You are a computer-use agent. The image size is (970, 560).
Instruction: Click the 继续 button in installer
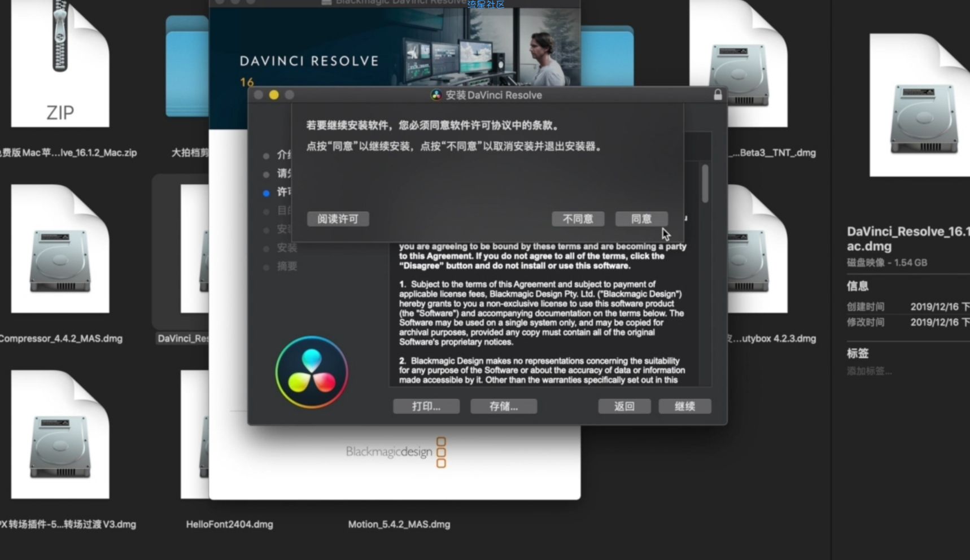click(685, 406)
